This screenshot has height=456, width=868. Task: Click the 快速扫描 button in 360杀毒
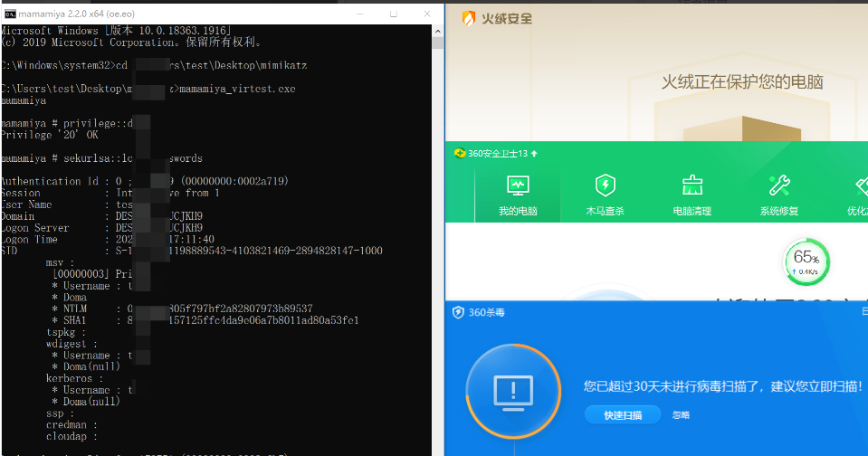pos(623,415)
